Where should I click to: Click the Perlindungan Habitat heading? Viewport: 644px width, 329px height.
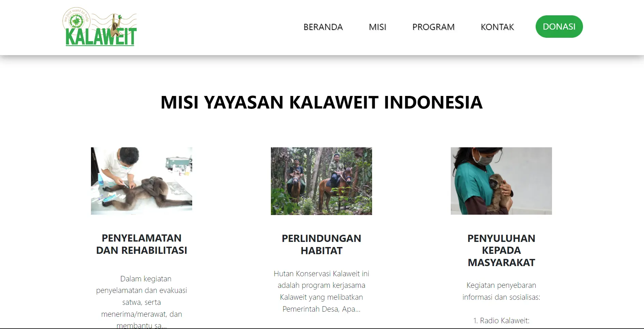[321, 244]
